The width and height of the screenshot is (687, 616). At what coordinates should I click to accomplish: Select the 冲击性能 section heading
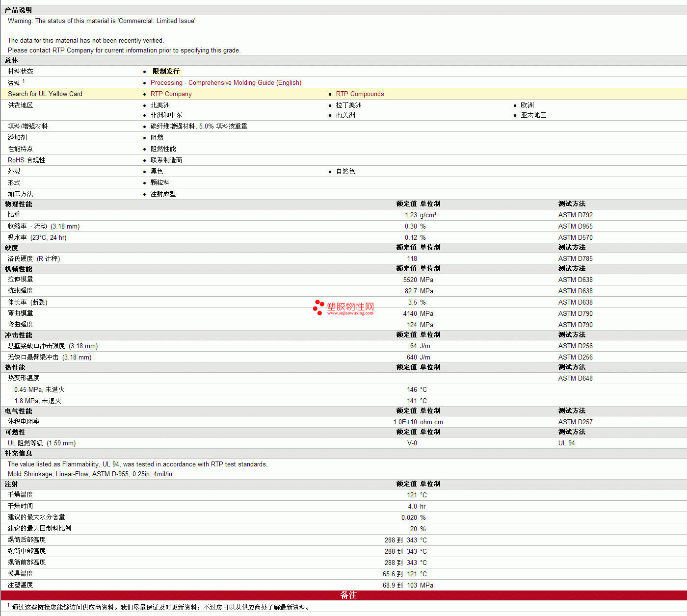[19, 335]
